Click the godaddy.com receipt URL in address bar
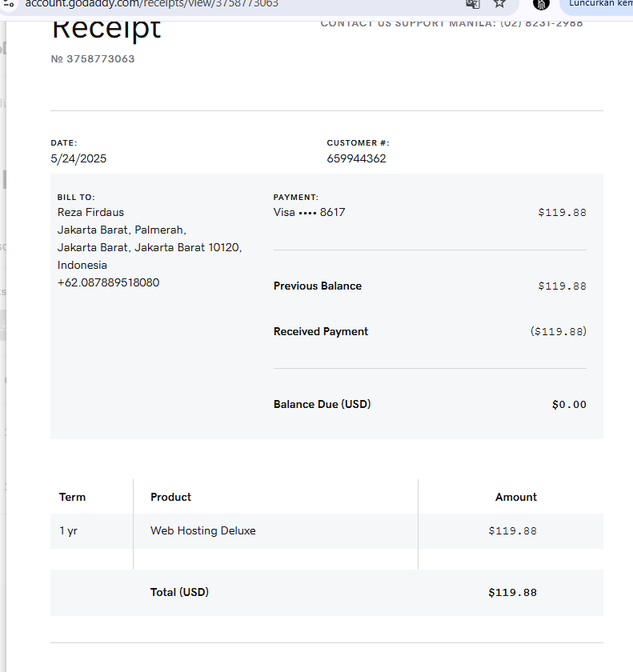This screenshot has width=633, height=672. click(152, 3)
